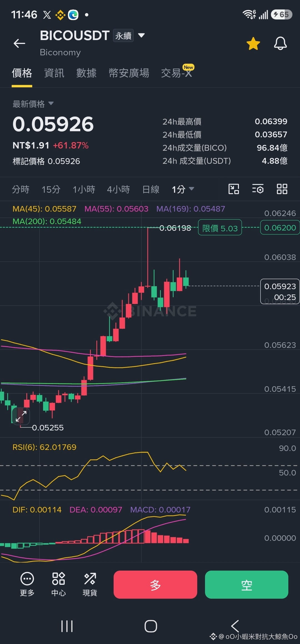Tap the Binance notification icon in status bar
The width and height of the screenshot is (300, 644).
[x=60, y=15]
